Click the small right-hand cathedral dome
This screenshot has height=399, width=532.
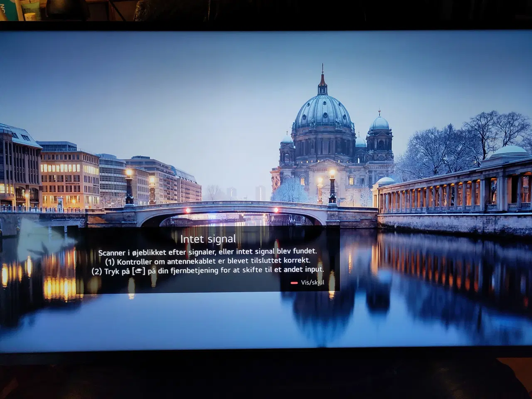coord(380,123)
